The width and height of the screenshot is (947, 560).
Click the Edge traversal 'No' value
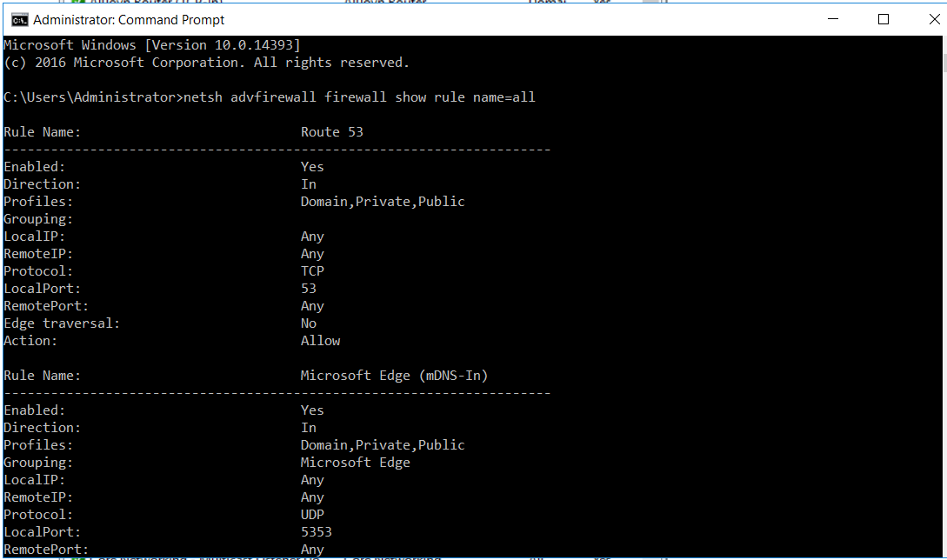(309, 323)
